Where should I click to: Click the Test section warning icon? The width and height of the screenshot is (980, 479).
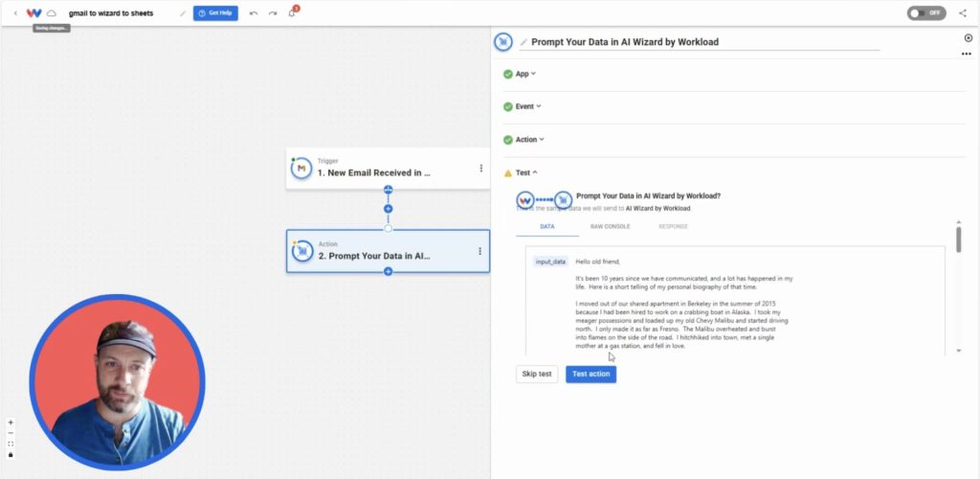[507, 173]
